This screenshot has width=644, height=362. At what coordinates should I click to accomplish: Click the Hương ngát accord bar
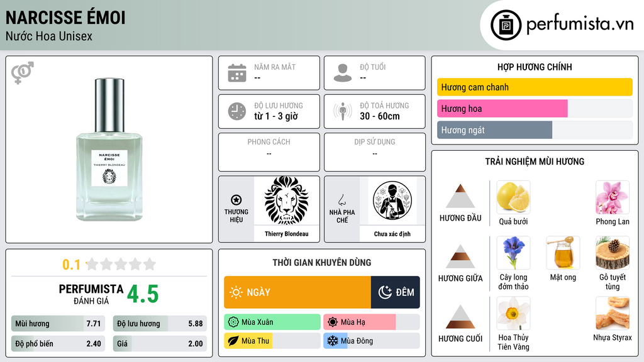pyautogui.click(x=535, y=129)
